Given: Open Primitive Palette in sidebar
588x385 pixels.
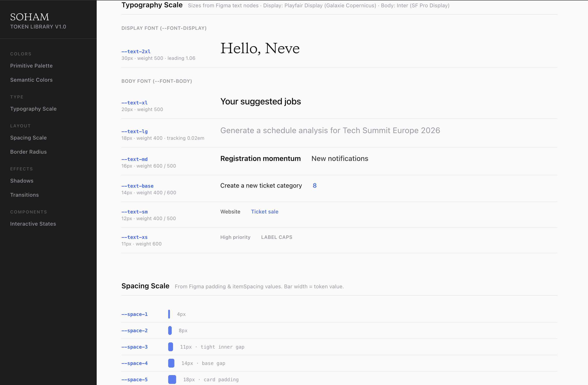Looking at the screenshot, I should [x=31, y=66].
